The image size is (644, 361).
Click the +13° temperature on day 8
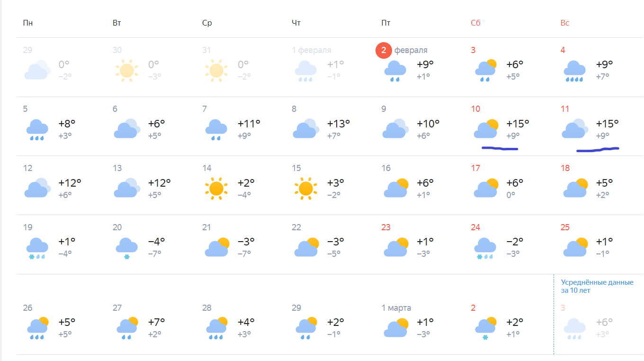click(x=339, y=124)
